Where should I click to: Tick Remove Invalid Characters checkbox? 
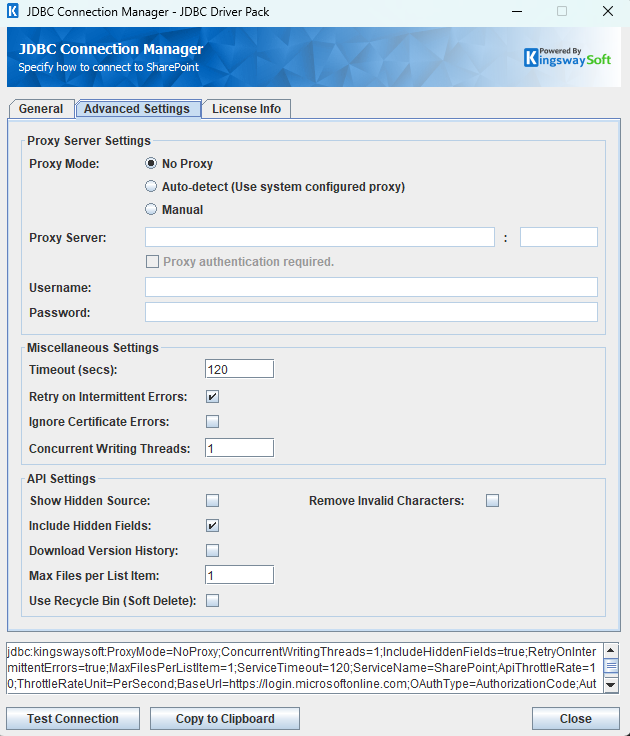492,500
